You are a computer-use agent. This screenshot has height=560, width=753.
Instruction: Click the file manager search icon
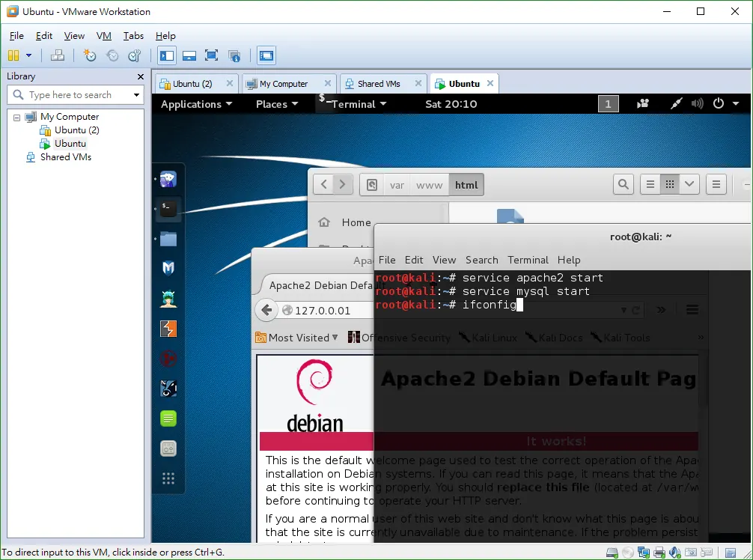coord(624,184)
